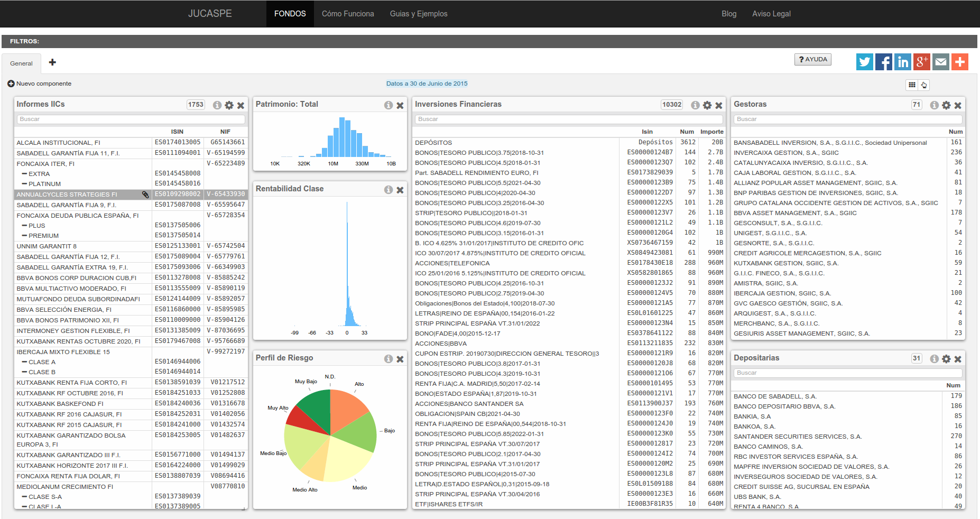Close the Depositarias panel
Image resolution: width=980 pixels, height=519 pixels.
tap(958, 359)
